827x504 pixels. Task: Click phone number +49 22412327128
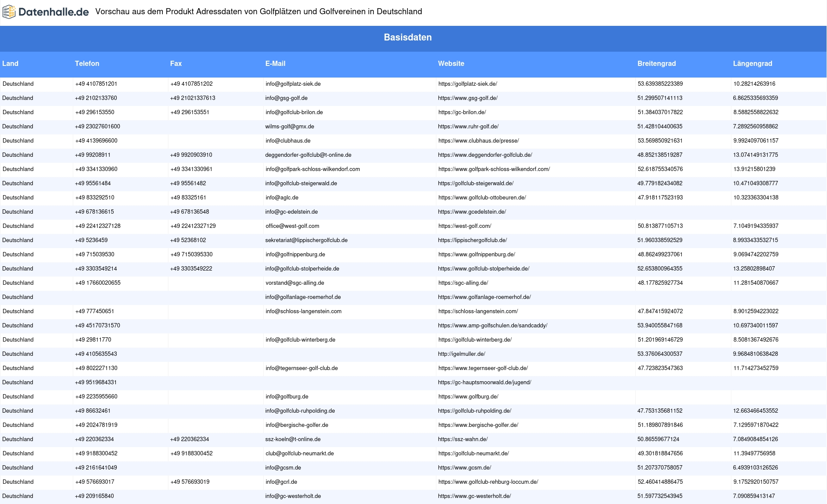(x=98, y=226)
